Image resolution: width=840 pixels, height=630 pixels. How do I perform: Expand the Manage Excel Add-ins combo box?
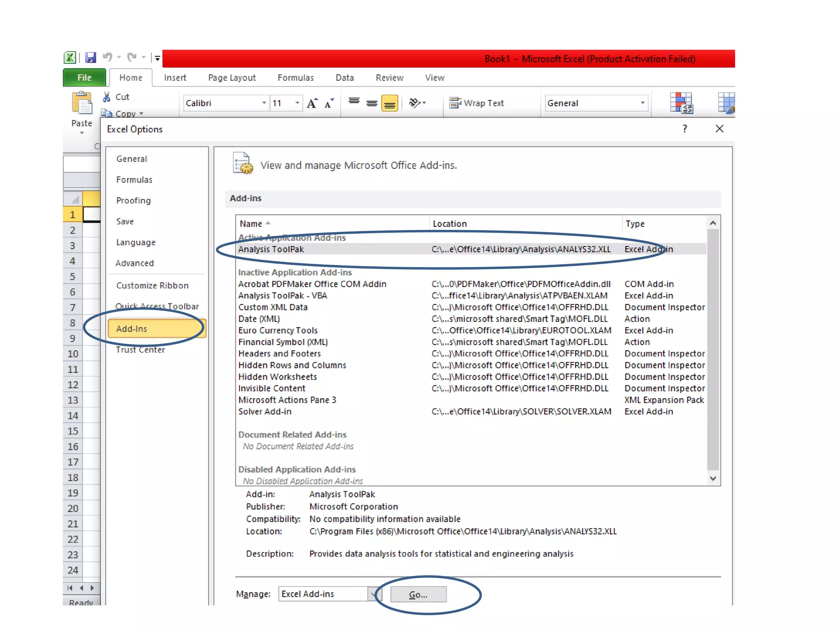click(x=372, y=594)
